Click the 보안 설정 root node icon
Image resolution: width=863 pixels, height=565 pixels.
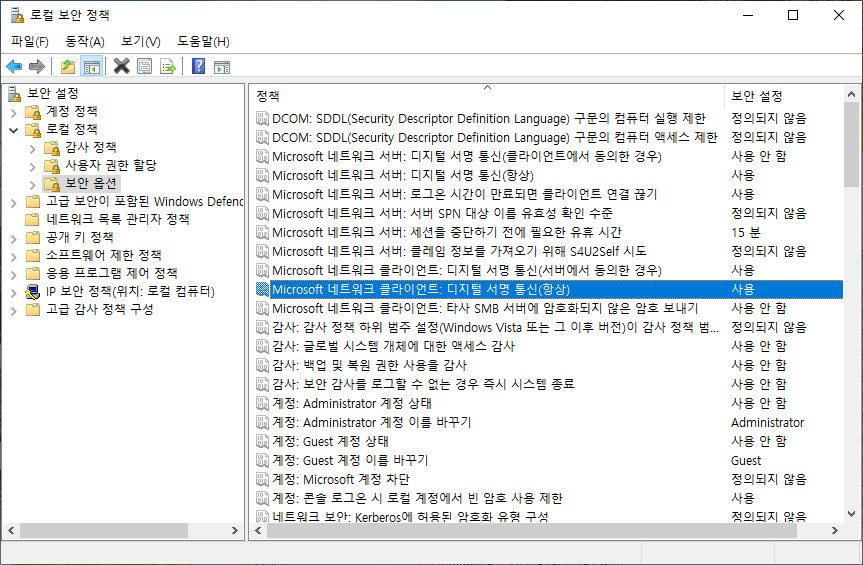tap(15, 94)
